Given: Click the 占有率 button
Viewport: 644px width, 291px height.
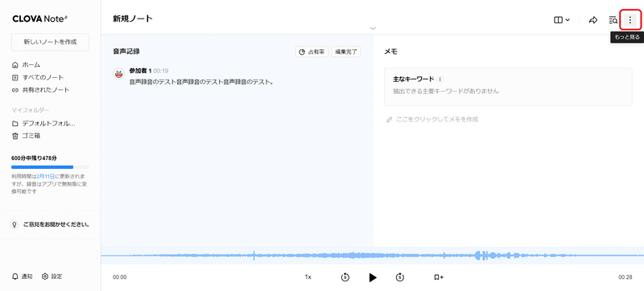Looking at the screenshot, I should tap(312, 52).
